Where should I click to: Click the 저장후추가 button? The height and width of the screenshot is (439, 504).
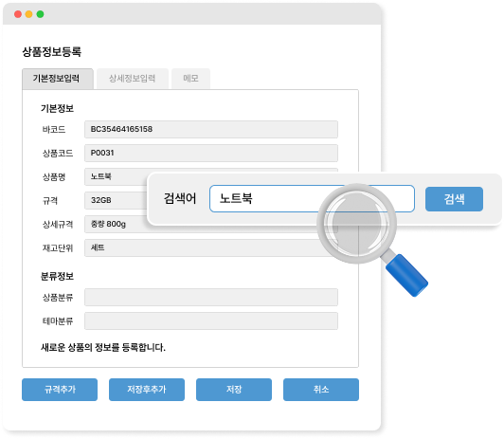point(147,390)
